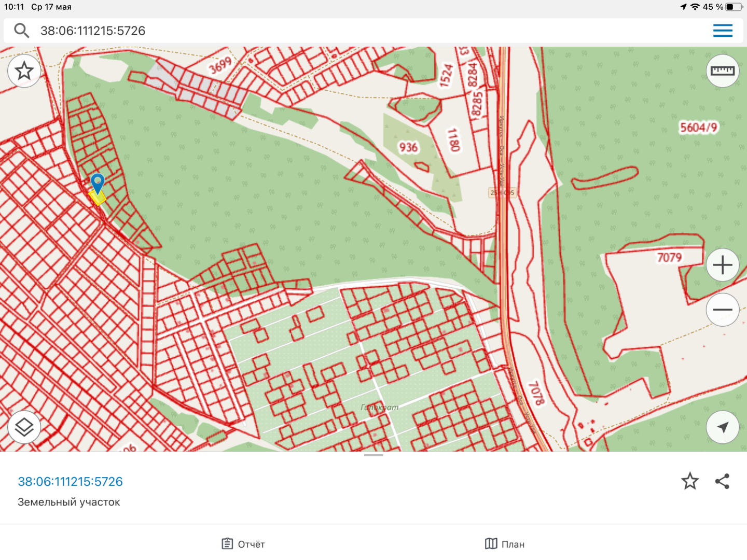Toggle favorite star in info panel
This screenshot has height=560, width=747.
pyautogui.click(x=690, y=481)
